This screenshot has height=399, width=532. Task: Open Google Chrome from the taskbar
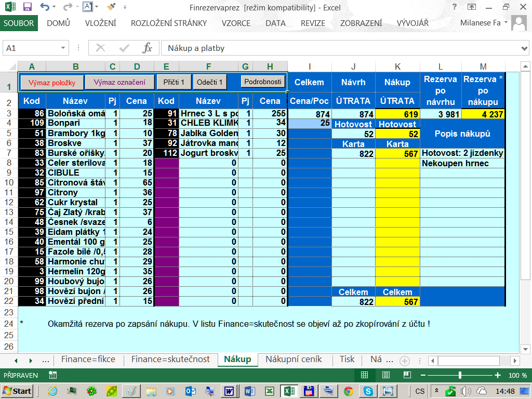tap(348, 391)
